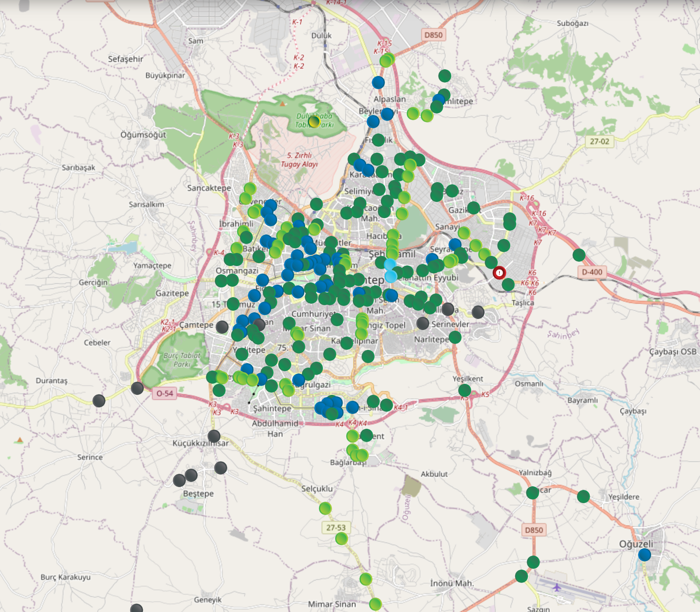The height and width of the screenshot is (612, 700).
Task: Click the Sefaşehir place label
Action: [x=125, y=59]
